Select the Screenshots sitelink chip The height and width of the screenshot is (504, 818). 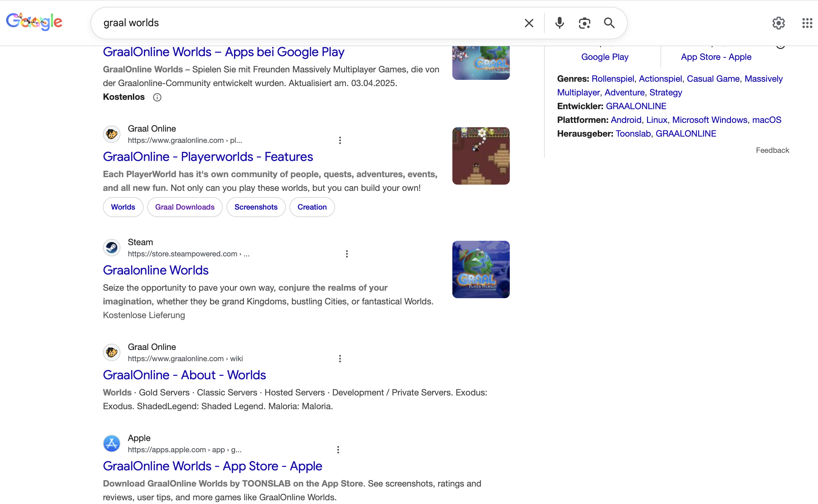256,207
